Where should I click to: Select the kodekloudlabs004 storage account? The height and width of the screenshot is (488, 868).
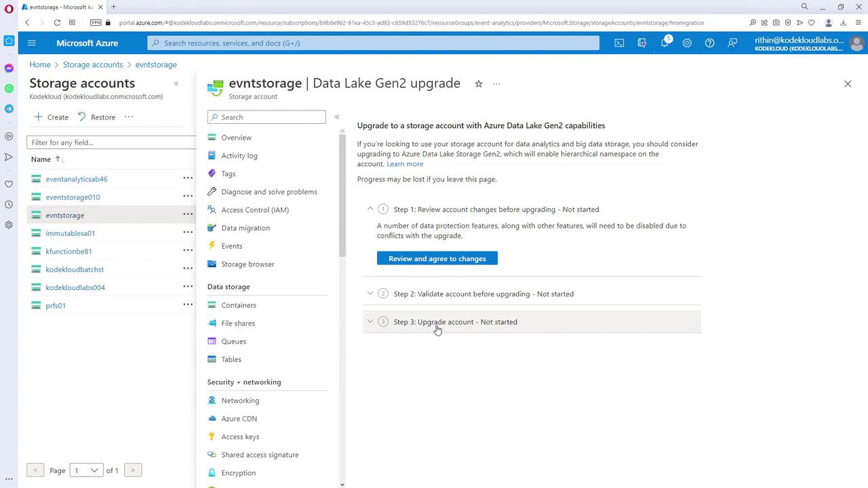(75, 287)
